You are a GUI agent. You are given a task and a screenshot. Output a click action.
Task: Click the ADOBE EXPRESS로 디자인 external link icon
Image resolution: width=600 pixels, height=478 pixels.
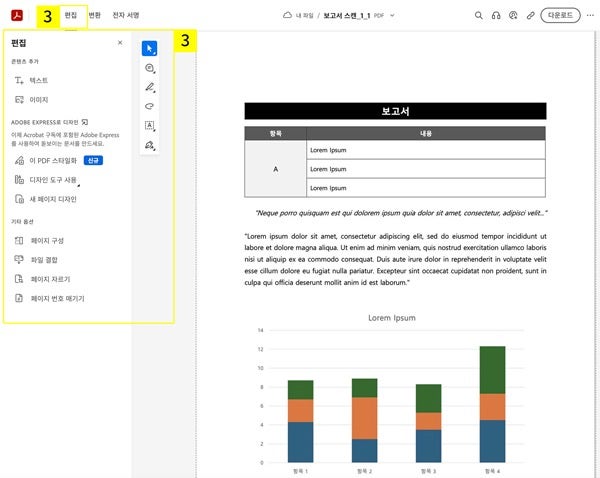(x=85, y=122)
